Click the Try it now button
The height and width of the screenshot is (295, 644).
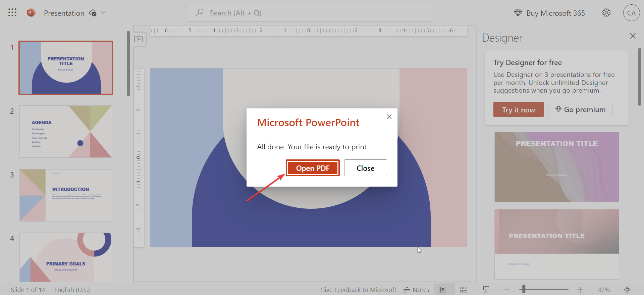518,109
